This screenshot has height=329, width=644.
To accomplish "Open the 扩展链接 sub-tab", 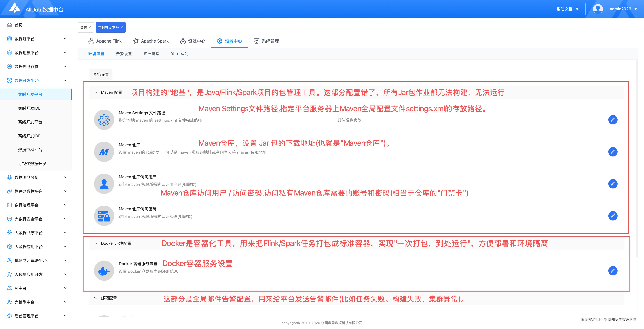I will (152, 54).
